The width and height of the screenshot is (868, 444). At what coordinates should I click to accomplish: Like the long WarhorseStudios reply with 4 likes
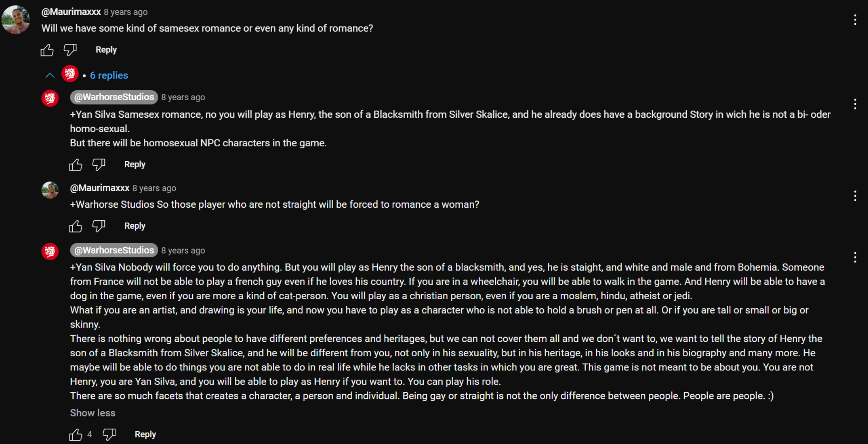(76, 434)
